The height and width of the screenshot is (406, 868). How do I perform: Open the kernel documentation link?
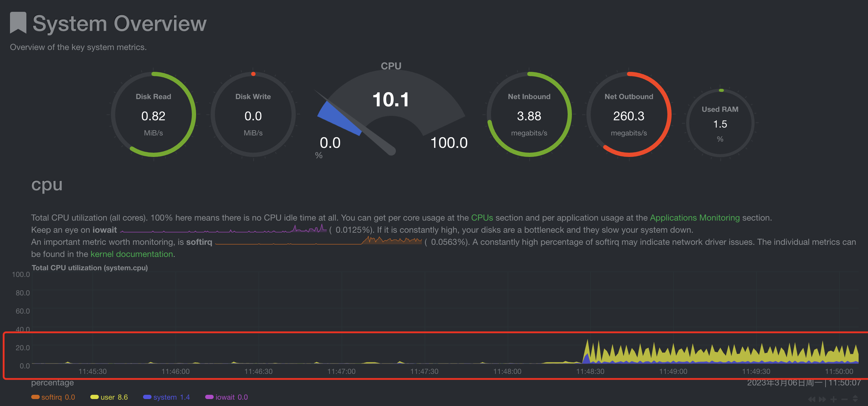(132, 254)
